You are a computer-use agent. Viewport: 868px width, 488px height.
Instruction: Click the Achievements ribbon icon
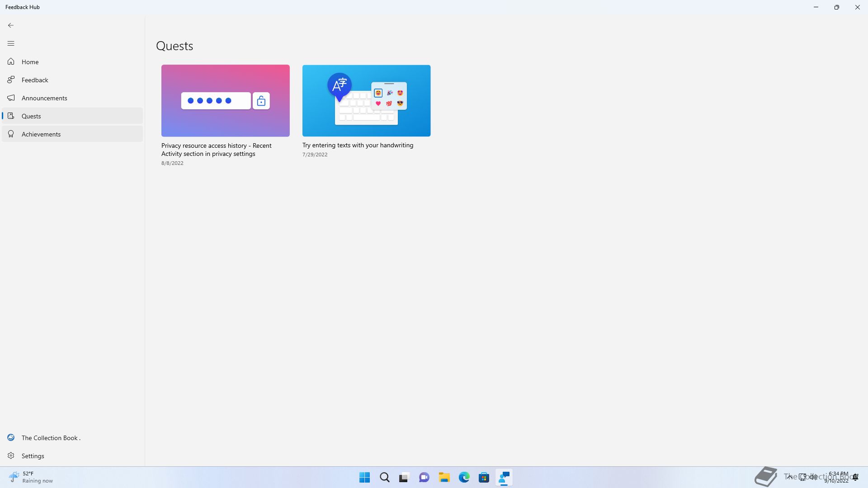click(x=11, y=134)
